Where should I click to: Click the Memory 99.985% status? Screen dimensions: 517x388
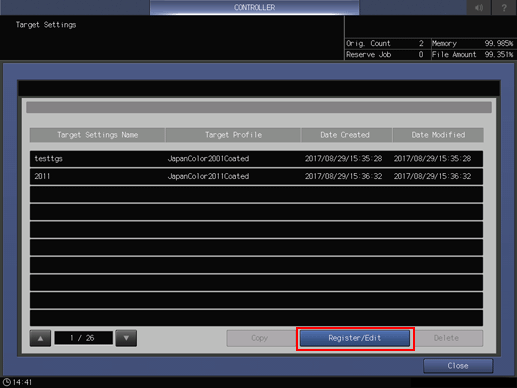click(473, 43)
